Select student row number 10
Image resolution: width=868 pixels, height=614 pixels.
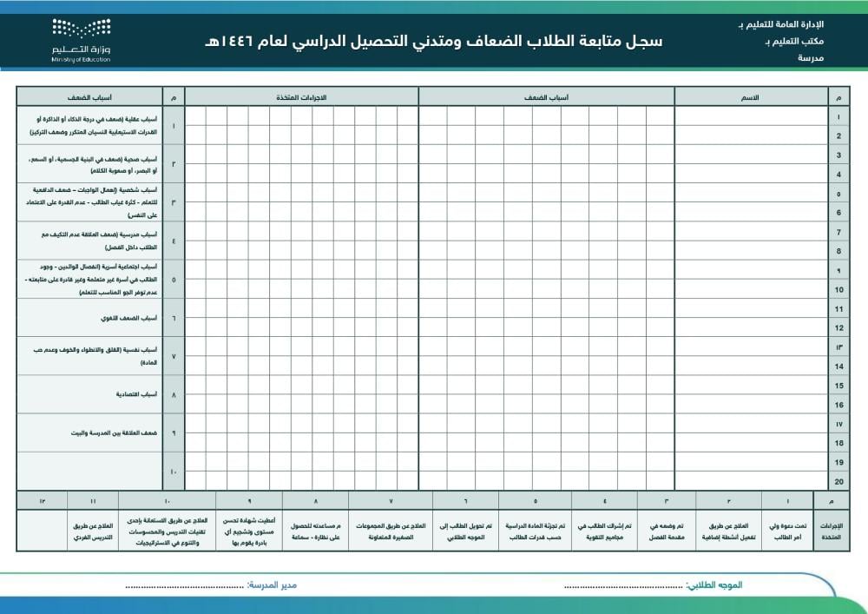click(x=838, y=290)
